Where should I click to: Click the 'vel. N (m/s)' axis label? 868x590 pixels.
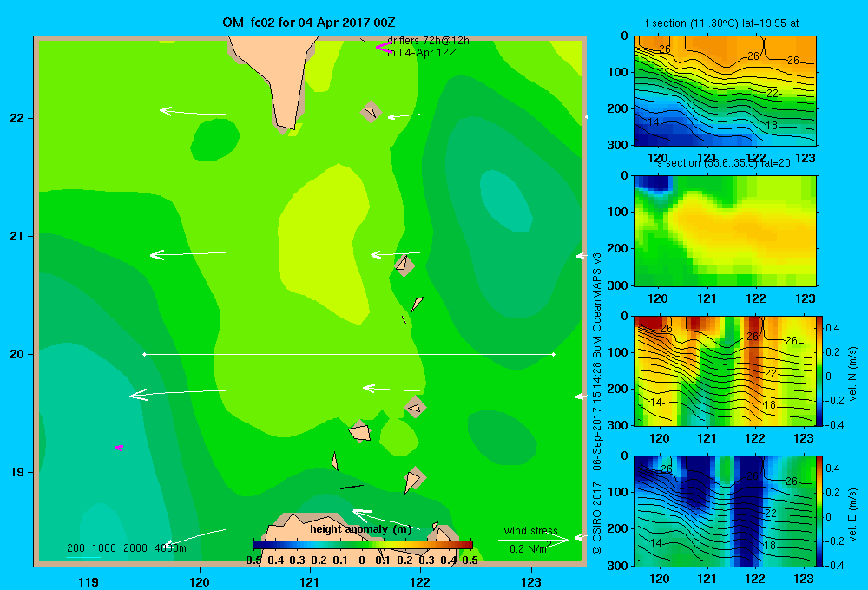(853, 374)
